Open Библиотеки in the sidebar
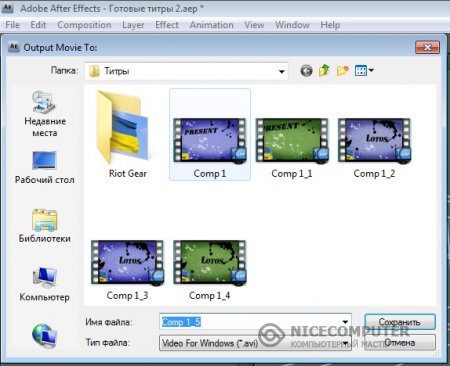This screenshot has height=366, width=450. pyautogui.click(x=44, y=226)
